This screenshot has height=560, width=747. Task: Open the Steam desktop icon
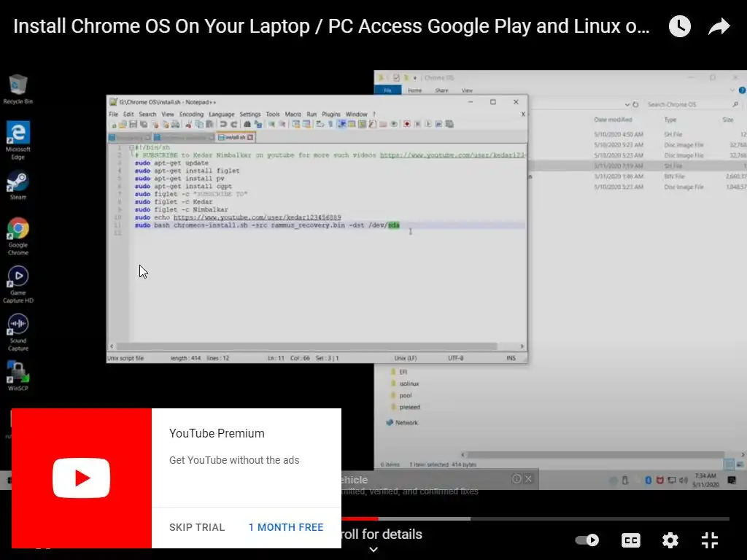pyautogui.click(x=18, y=184)
